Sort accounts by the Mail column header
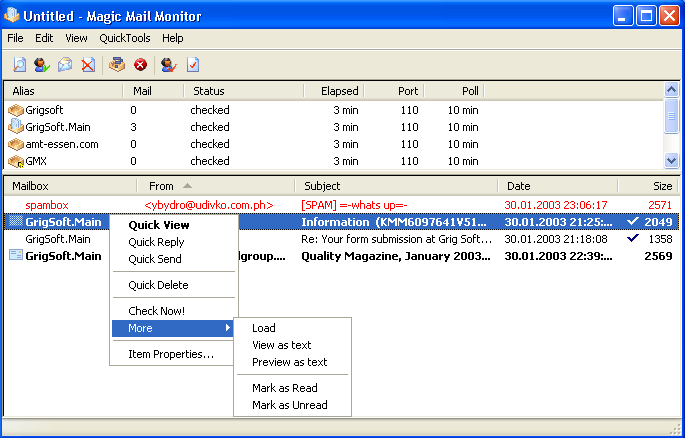The height and width of the screenshot is (438, 685). point(153,91)
